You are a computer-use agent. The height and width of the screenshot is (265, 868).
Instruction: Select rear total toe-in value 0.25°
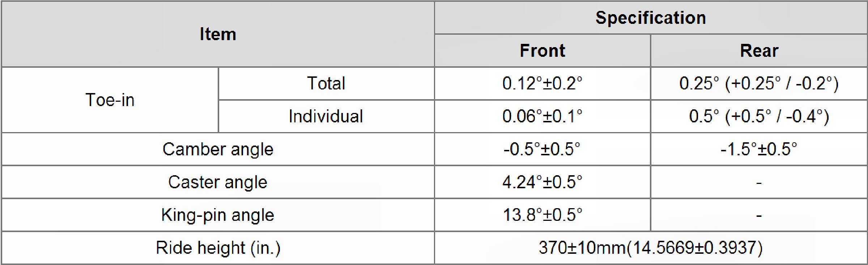[759, 83]
